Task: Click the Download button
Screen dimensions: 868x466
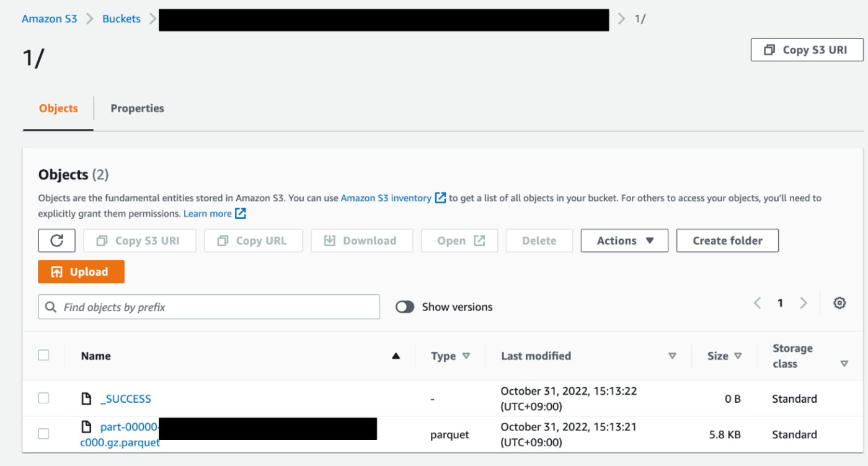Action: click(x=361, y=240)
